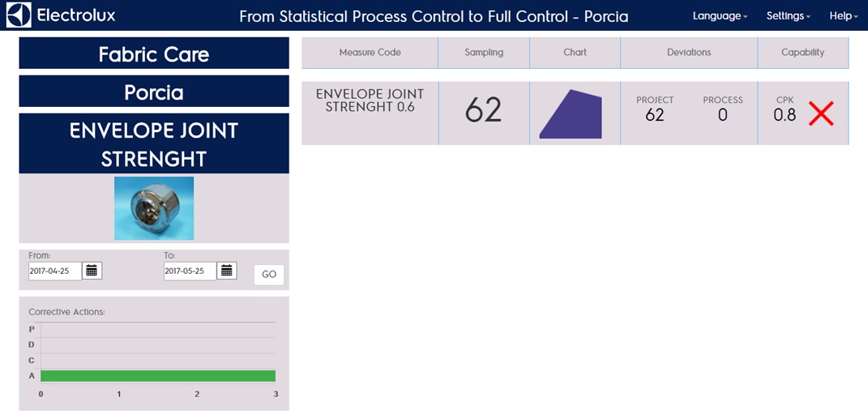Click the Electrolux logo icon

tap(18, 15)
